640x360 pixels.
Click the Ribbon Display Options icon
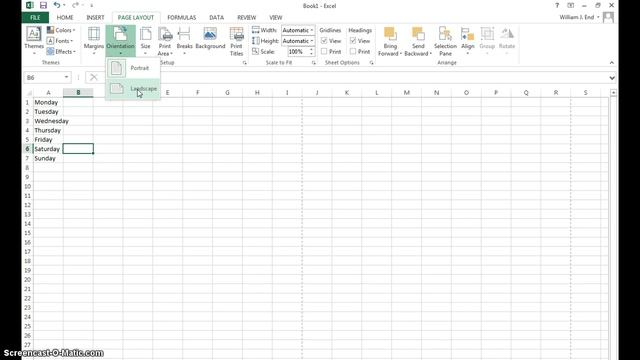click(x=571, y=5)
